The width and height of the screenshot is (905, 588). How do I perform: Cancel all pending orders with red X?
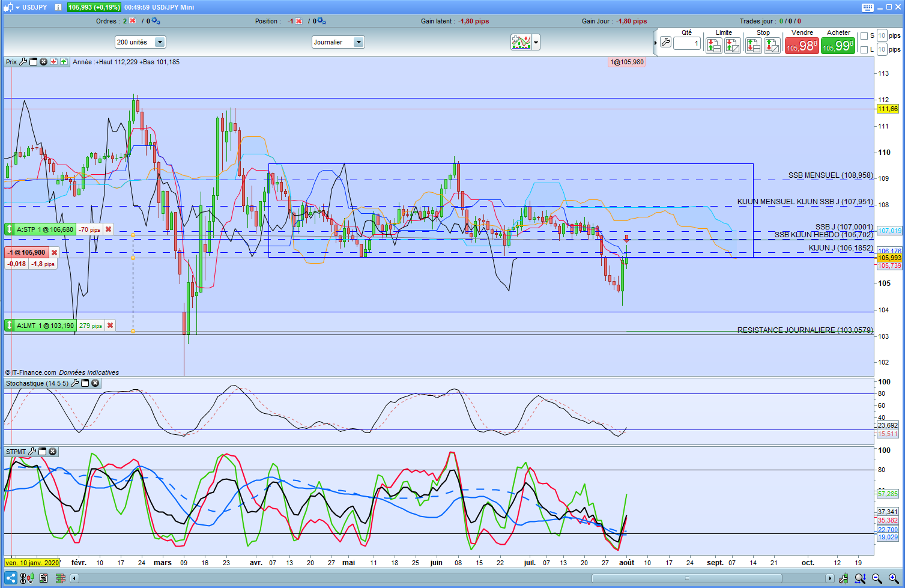pyautogui.click(x=133, y=21)
